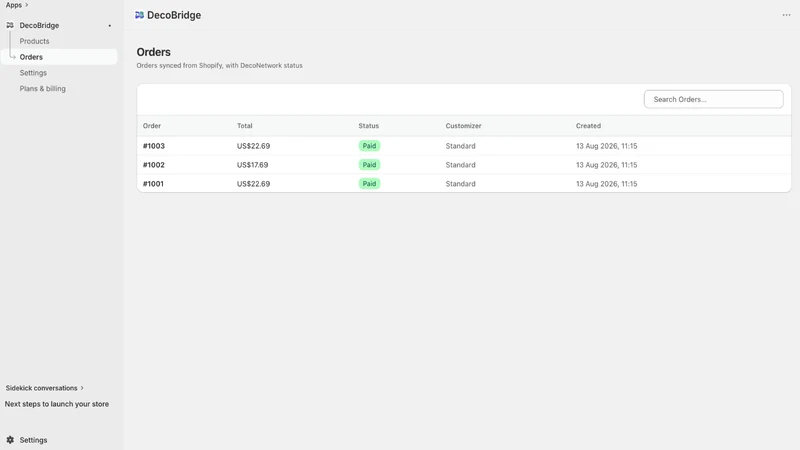This screenshot has width=800, height=450.
Task: Open DecoBridge Settings submenu item
Action: [x=33, y=73]
